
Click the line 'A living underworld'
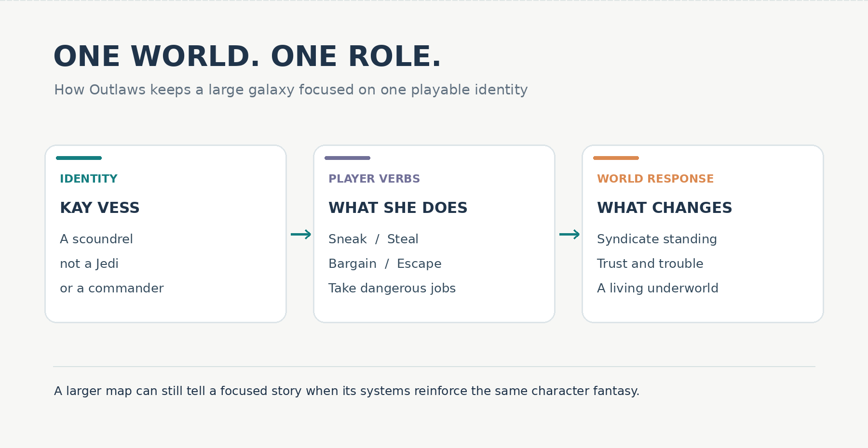(x=658, y=288)
